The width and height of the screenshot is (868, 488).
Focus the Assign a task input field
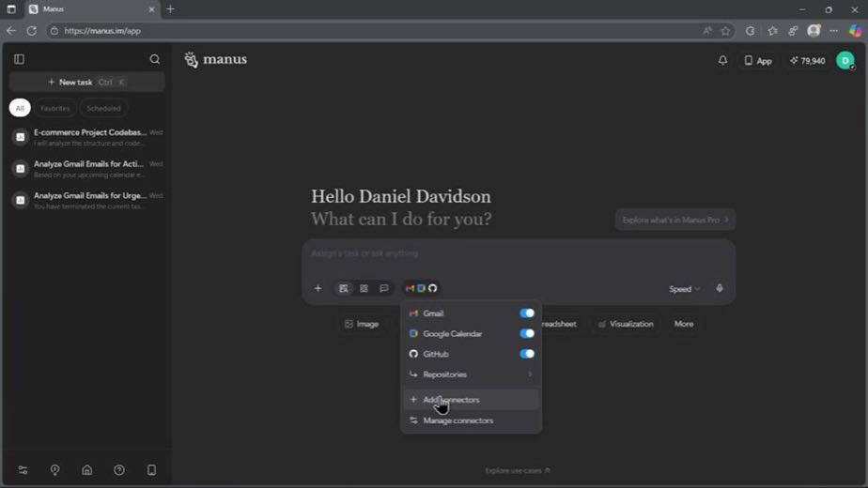tap(519, 258)
